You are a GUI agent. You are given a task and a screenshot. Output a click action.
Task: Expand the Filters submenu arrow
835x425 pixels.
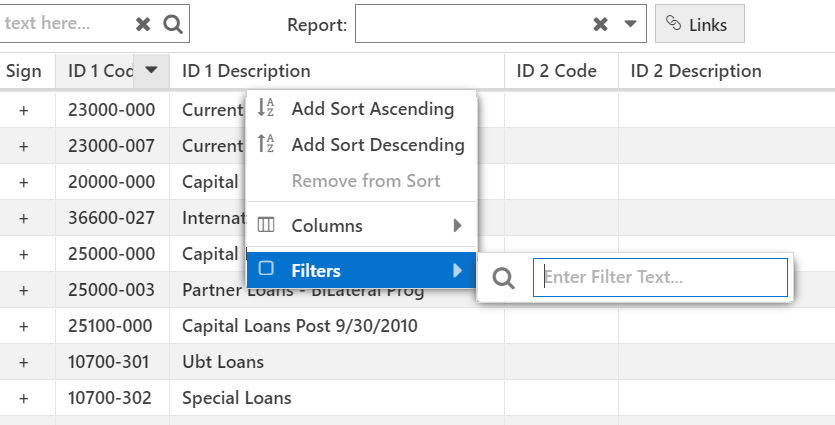click(x=457, y=271)
